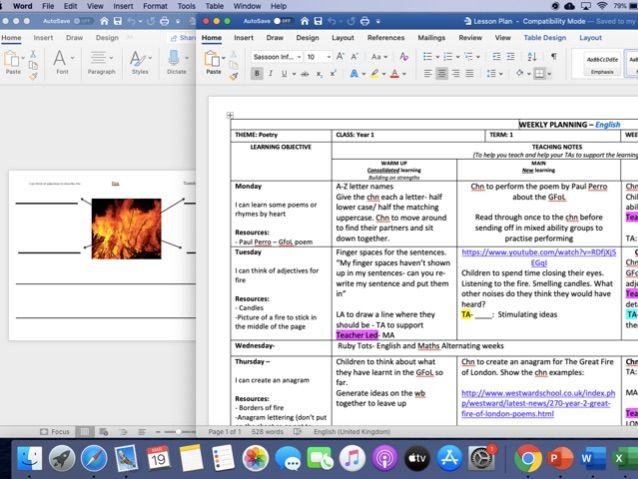Click the Focus mode button in status bar
638x479 pixels.
[55, 431]
